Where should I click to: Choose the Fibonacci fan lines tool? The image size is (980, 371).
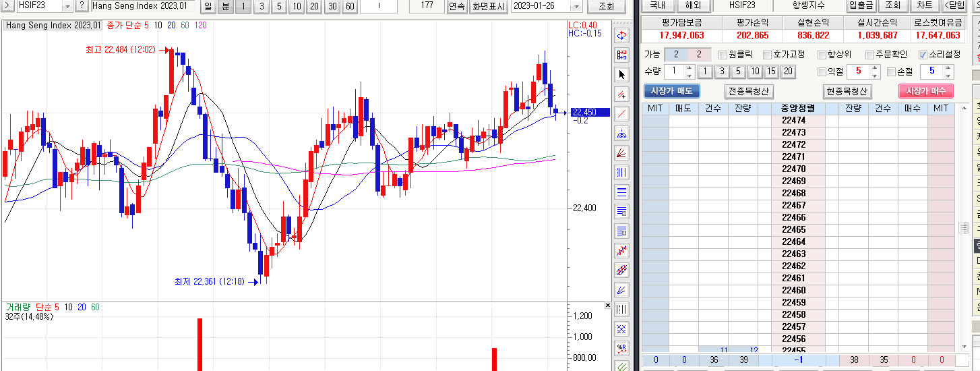point(621,152)
